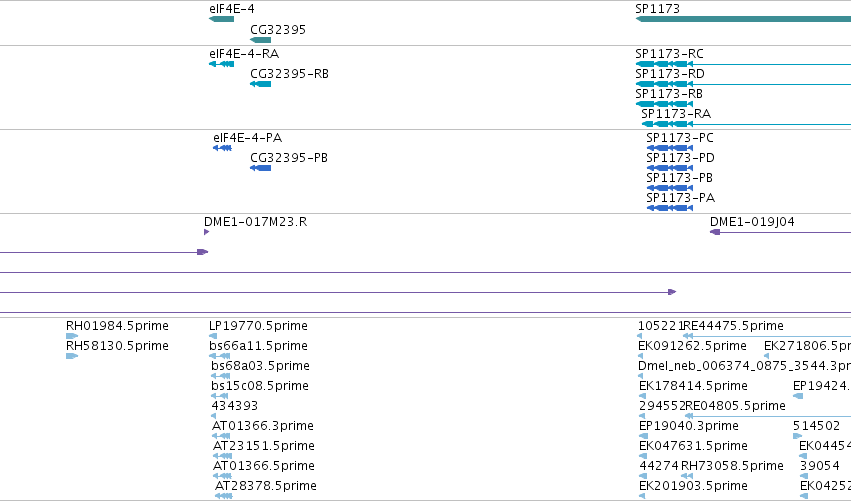Click the SP1173 gene name
851x501 pixels.
(657, 9)
